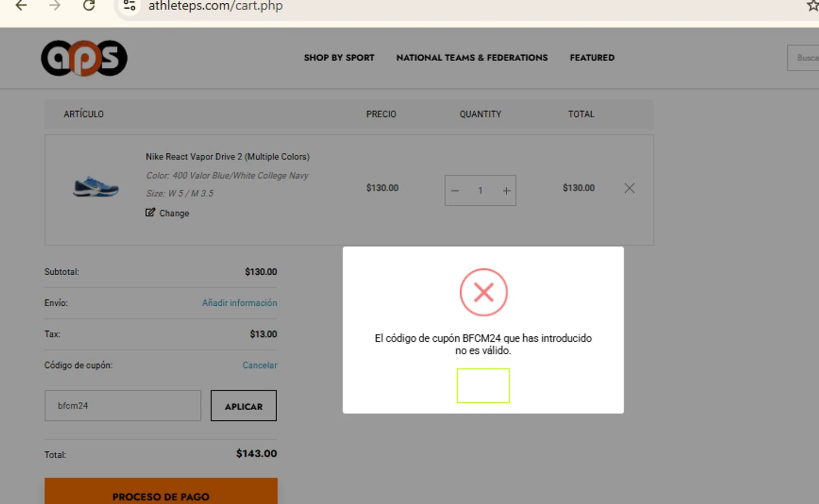Click the item price $130.00 in Precio column
The width and height of the screenshot is (819, 504).
pos(382,188)
